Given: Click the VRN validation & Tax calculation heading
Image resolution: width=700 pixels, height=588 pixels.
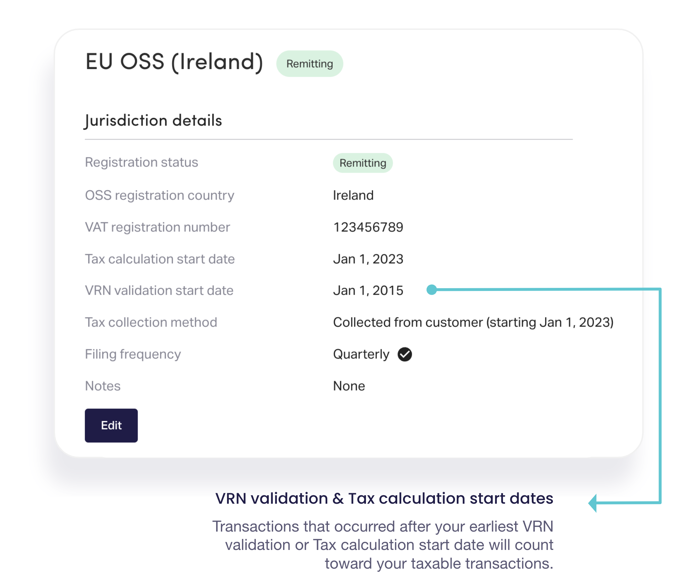Looking at the screenshot, I should (x=384, y=499).
